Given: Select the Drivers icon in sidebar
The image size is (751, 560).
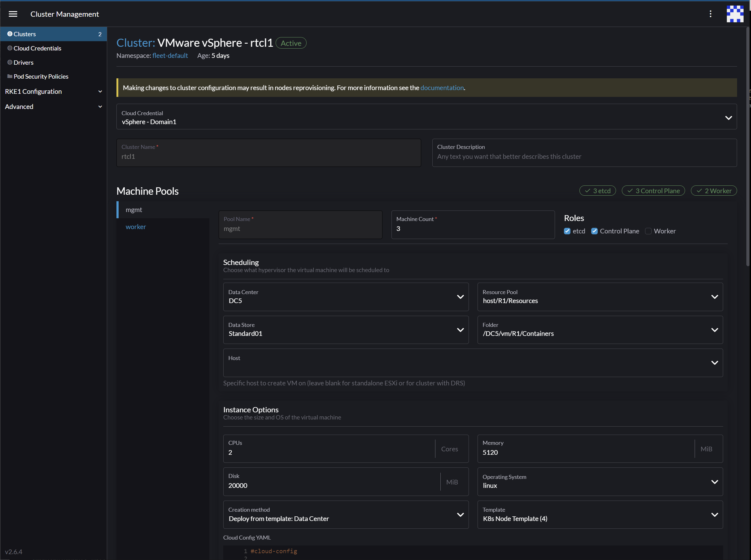Looking at the screenshot, I should (10, 62).
